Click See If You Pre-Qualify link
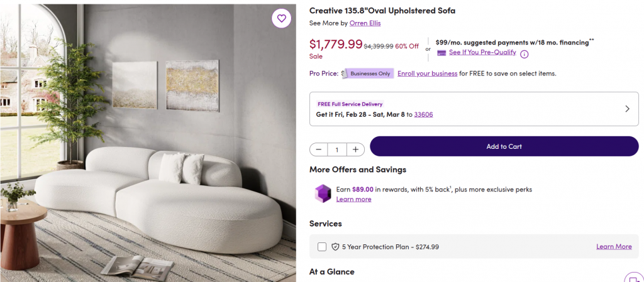This screenshot has width=644, height=282. (482, 52)
